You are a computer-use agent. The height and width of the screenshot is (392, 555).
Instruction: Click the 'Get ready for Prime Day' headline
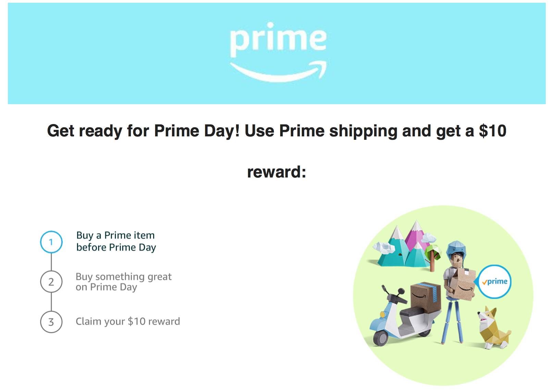coord(277,131)
